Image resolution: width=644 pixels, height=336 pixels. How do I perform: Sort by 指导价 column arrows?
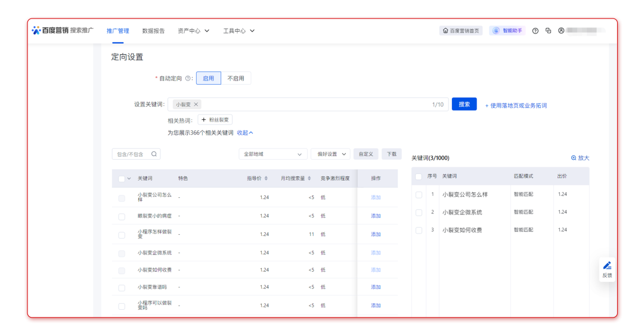[x=266, y=178]
